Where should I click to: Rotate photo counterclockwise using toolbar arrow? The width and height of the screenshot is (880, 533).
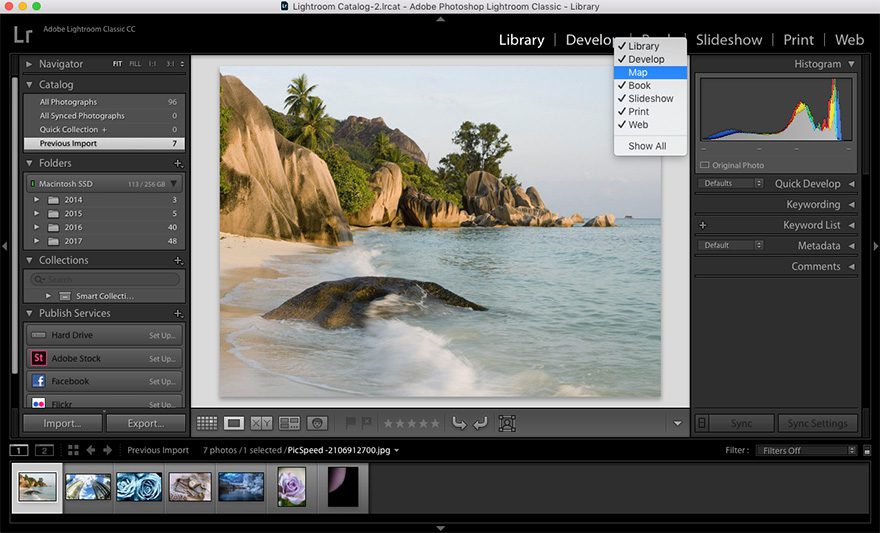tap(459, 423)
